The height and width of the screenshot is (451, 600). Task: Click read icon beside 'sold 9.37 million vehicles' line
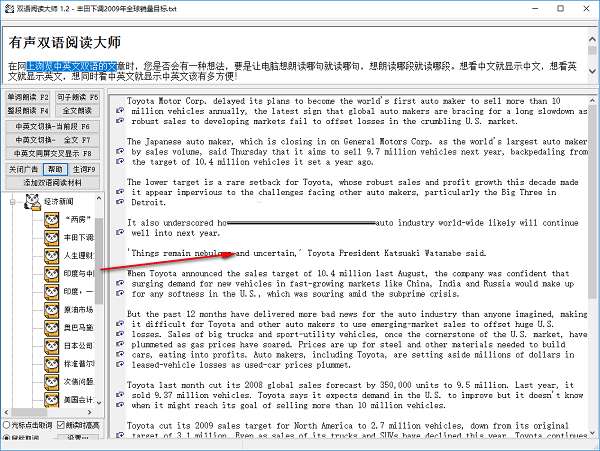click(x=120, y=394)
